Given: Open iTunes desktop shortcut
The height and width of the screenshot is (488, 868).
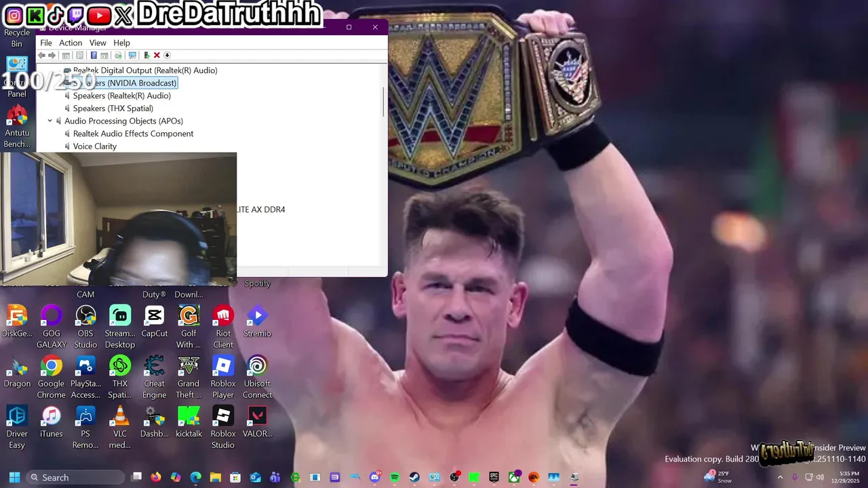Looking at the screenshot, I should [52, 422].
